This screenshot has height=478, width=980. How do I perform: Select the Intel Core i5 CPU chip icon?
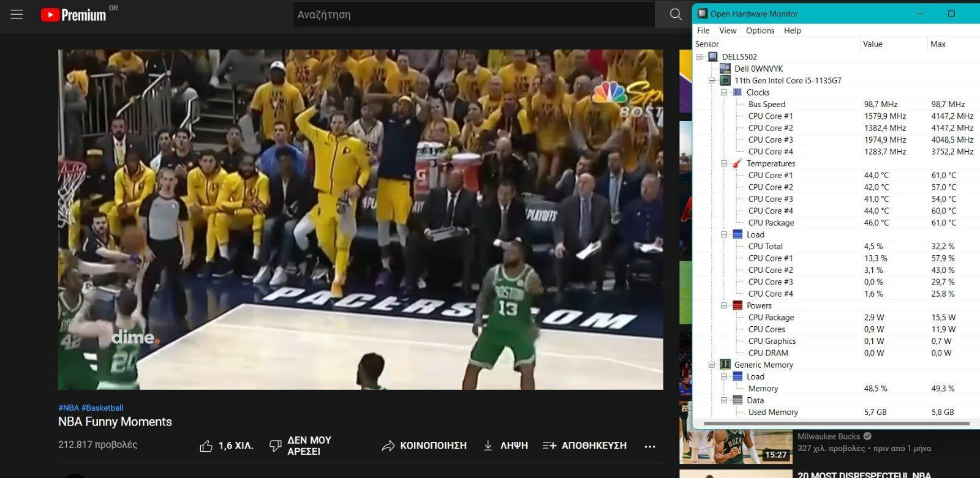[x=725, y=81]
